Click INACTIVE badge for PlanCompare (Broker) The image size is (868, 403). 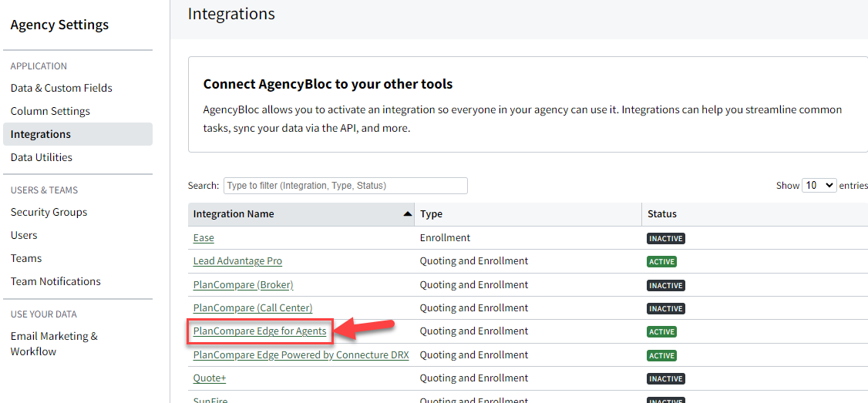(x=667, y=286)
